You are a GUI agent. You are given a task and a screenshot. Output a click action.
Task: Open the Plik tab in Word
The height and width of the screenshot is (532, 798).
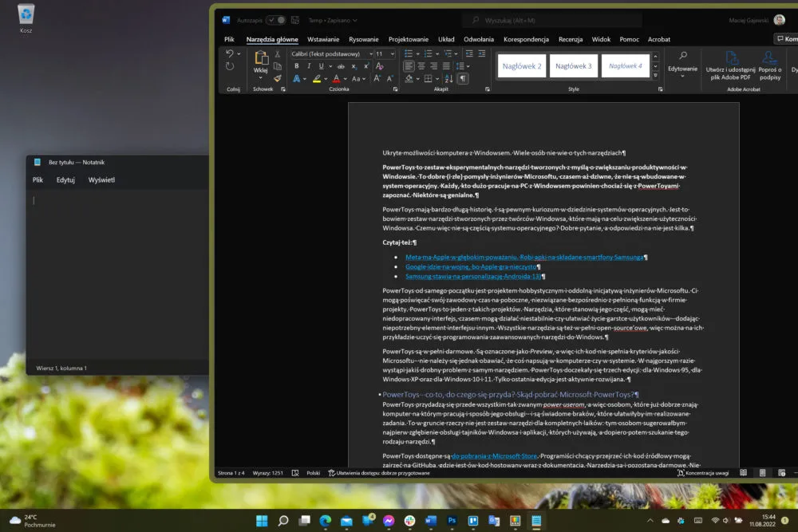(x=230, y=39)
